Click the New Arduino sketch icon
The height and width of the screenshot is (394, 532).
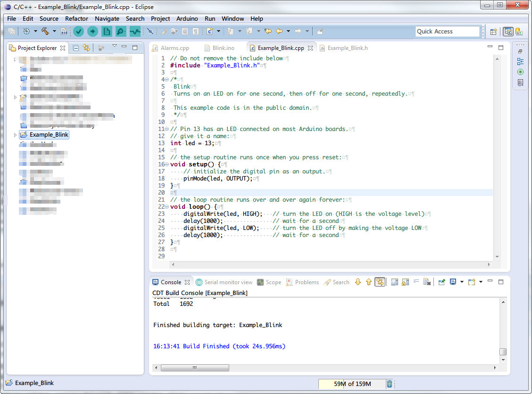pos(107,32)
